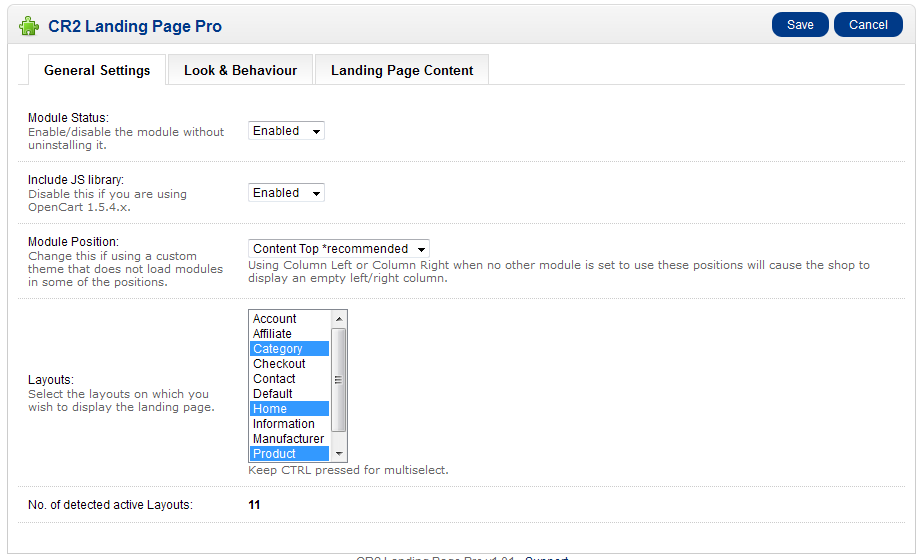Click the Module Position label
Viewport: 920px width, 560px height.
tap(73, 242)
